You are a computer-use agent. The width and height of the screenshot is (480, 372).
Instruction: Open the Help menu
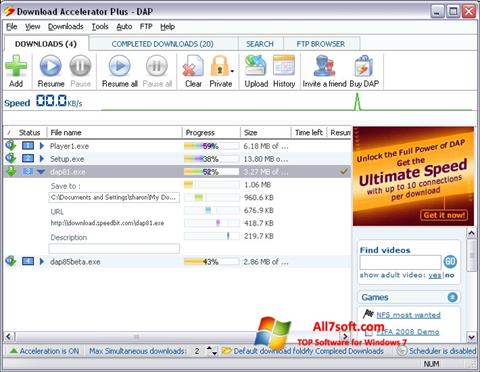[167, 27]
